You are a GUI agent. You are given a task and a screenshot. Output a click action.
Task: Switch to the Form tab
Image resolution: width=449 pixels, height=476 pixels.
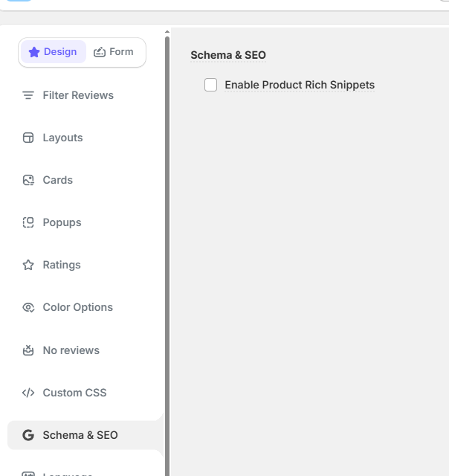coord(114,52)
